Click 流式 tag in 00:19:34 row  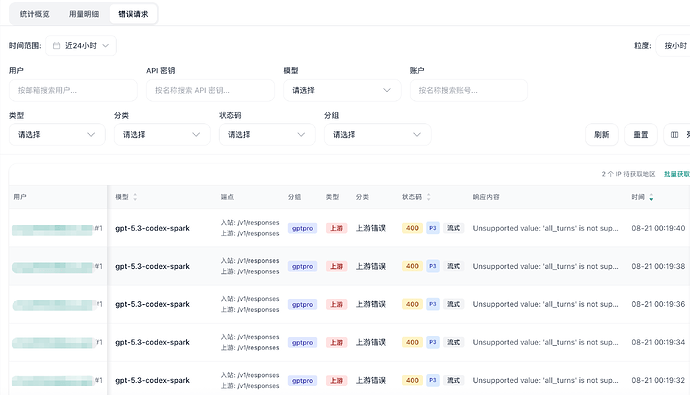pos(453,342)
